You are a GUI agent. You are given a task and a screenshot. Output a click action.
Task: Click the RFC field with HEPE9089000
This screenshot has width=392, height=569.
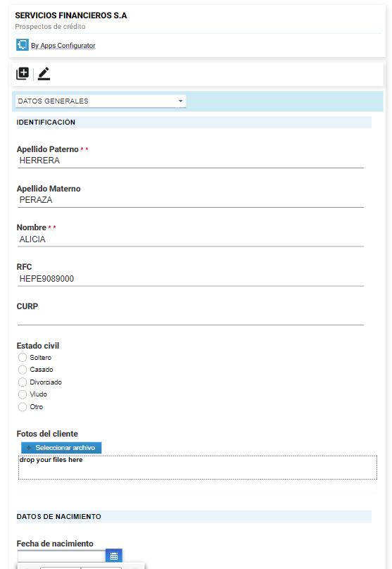click(x=191, y=279)
